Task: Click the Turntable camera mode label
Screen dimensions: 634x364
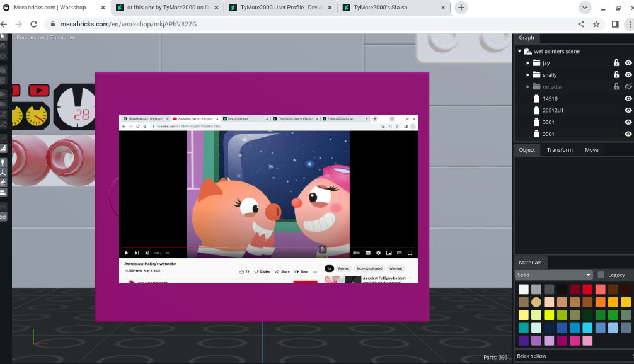Action: [62, 37]
